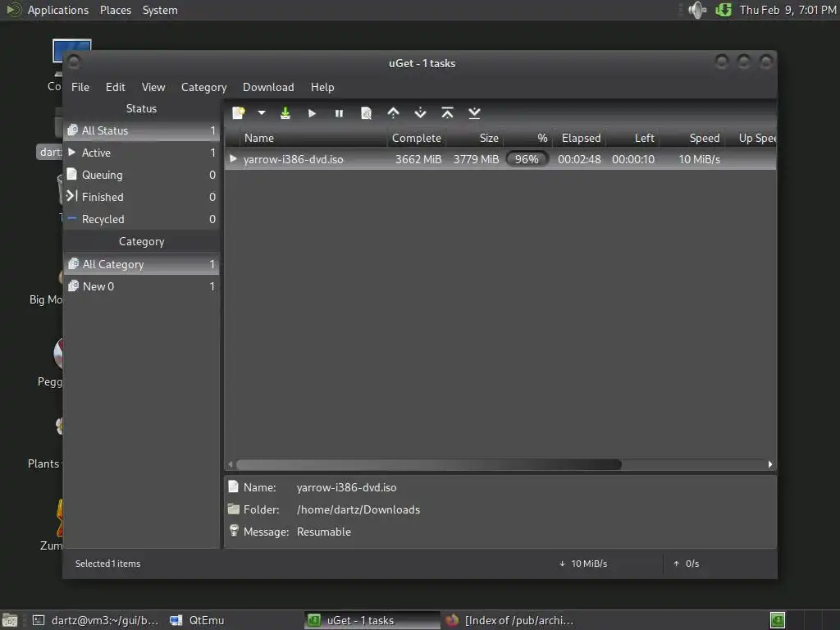Select All Category in sidebar
The width and height of the screenshot is (840, 630).
tap(141, 264)
